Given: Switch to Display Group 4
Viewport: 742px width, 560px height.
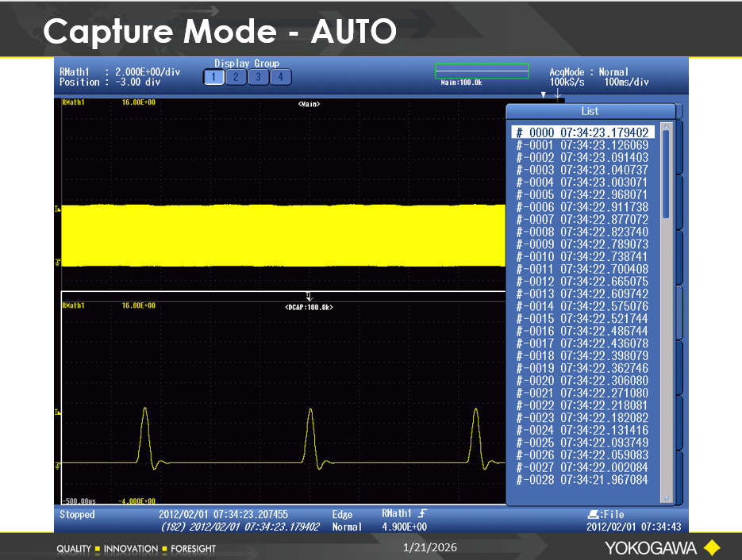Looking at the screenshot, I should pos(281,77).
